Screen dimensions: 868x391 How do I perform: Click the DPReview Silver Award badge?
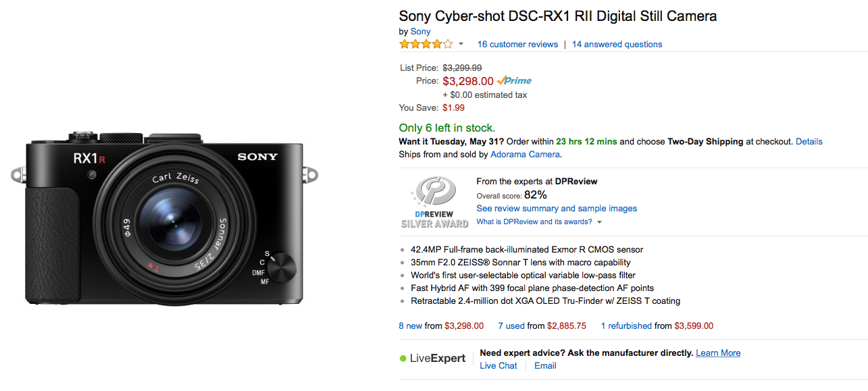tap(434, 202)
